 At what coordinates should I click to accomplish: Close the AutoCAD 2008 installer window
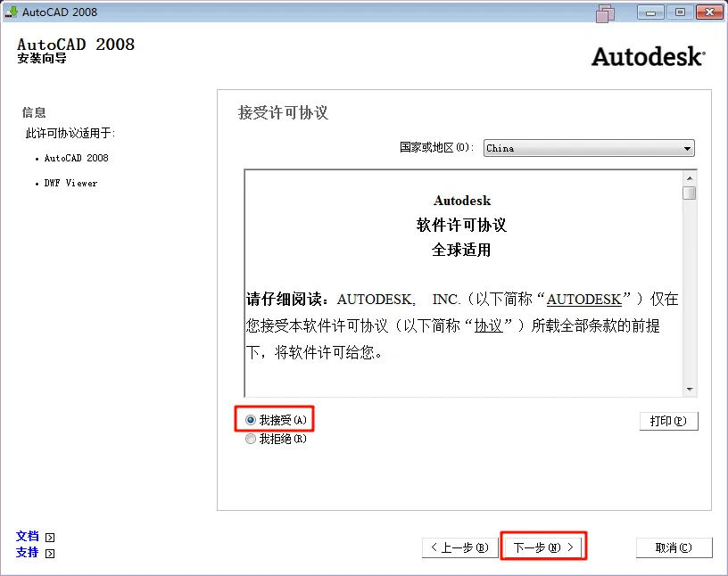tap(709, 12)
